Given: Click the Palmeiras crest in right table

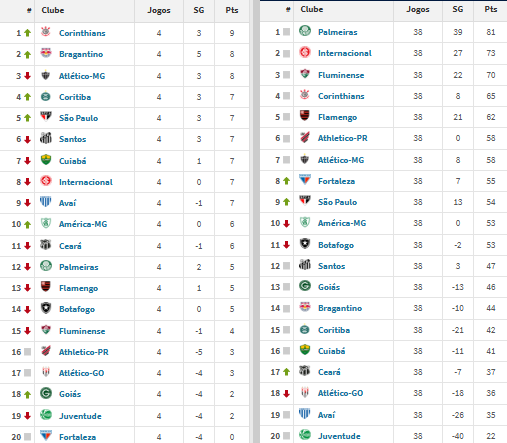Looking at the screenshot, I should pos(305,31).
